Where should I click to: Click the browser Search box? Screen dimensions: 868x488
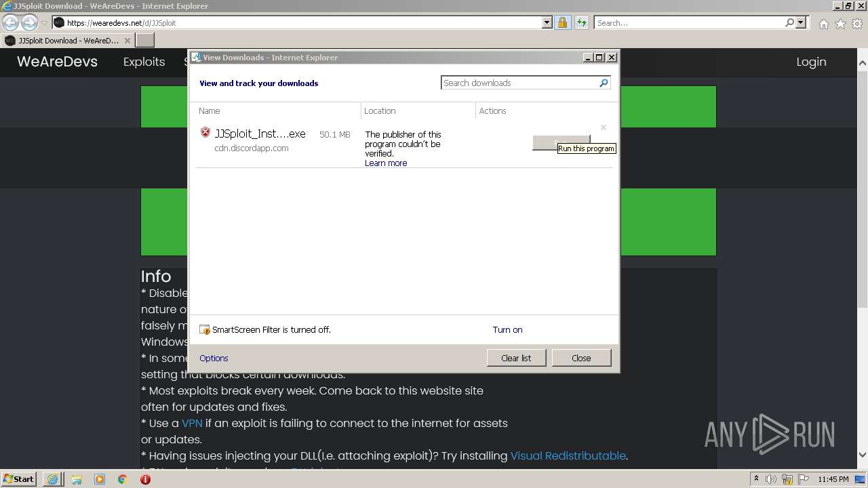point(688,22)
